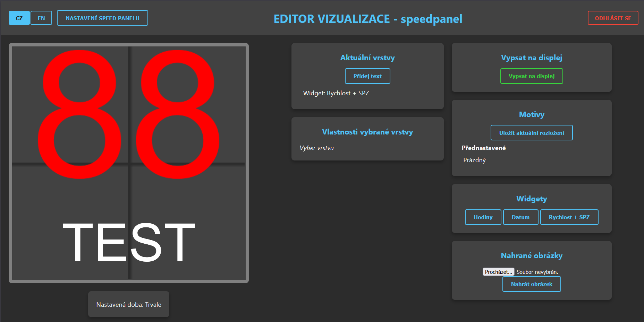Add the Hodiny widget
The width and height of the screenshot is (644, 322).
(x=483, y=217)
